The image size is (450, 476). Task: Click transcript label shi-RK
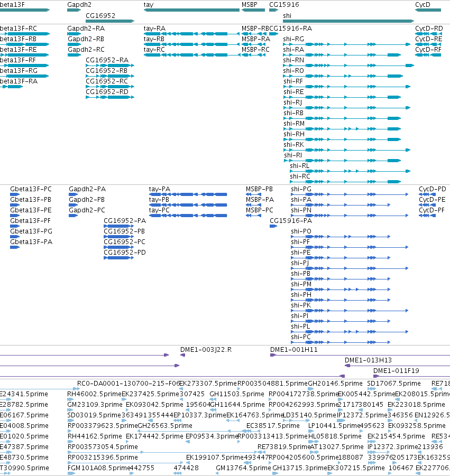pos(294,145)
